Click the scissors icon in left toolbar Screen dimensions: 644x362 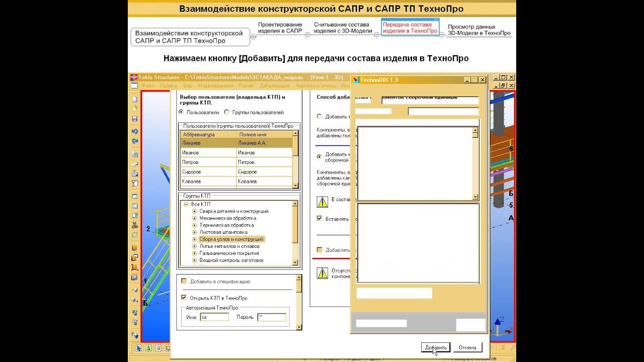click(135, 225)
